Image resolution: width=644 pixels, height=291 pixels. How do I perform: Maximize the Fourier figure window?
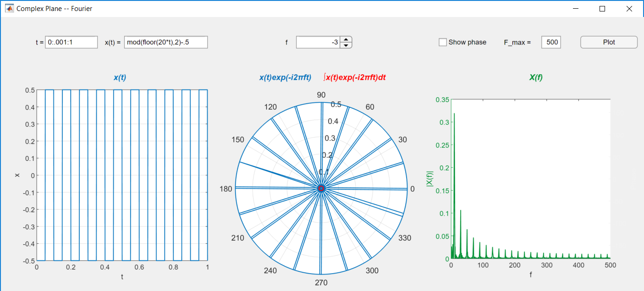[x=602, y=9]
